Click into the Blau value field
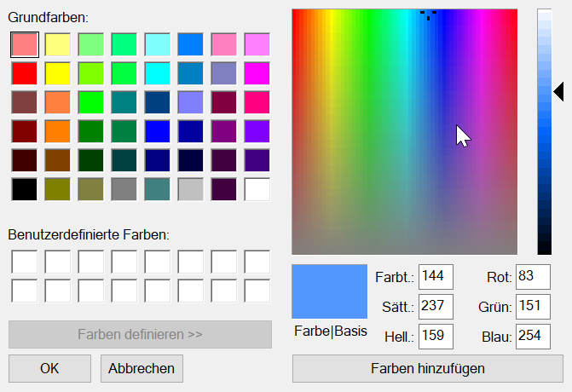The width and height of the screenshot is (572, 392). click(x=533, y=337)
